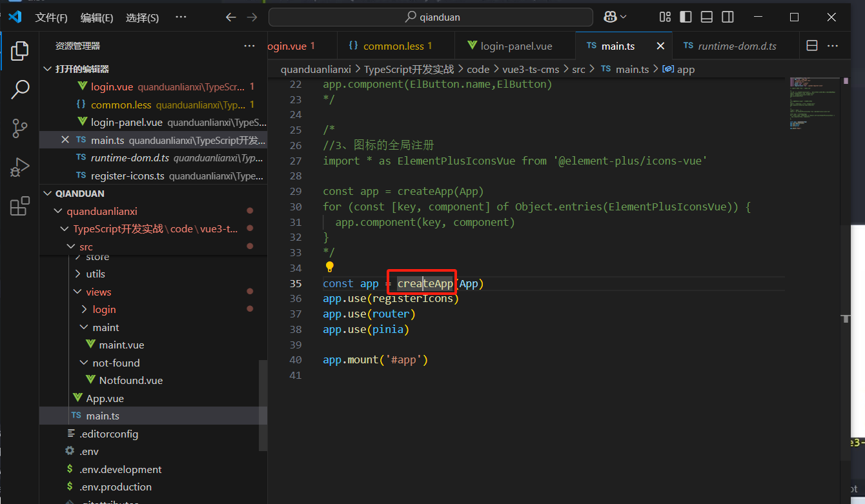This screenshot has height=504, width=865.
Task: Split the editor to the right
Action: (812, 46)
